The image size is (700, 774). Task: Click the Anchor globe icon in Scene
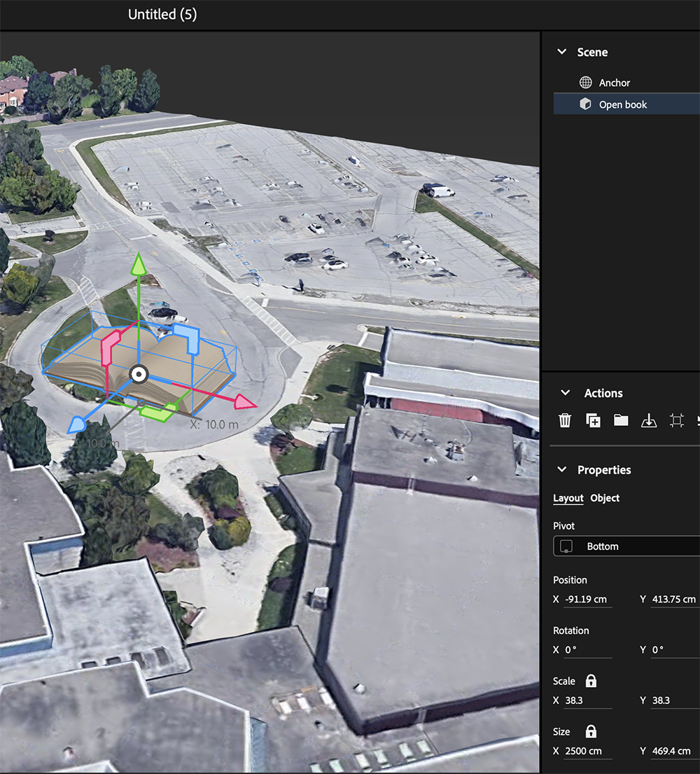pyautogui.click(x=585, y=82)
